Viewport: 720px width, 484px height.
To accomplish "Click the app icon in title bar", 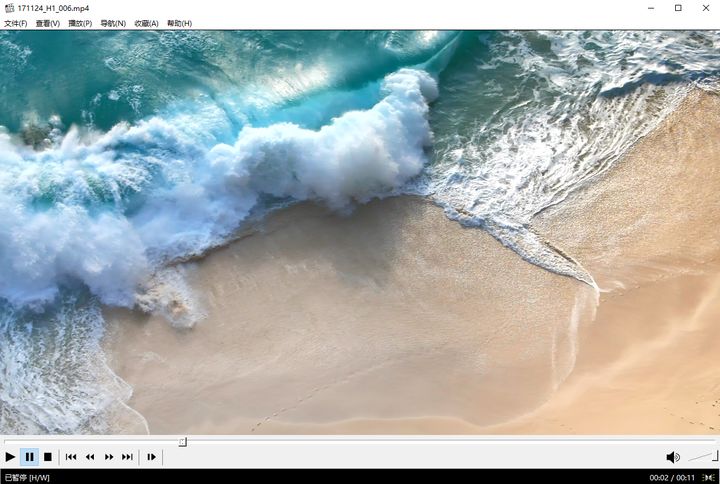I will (x=9, y=8).
